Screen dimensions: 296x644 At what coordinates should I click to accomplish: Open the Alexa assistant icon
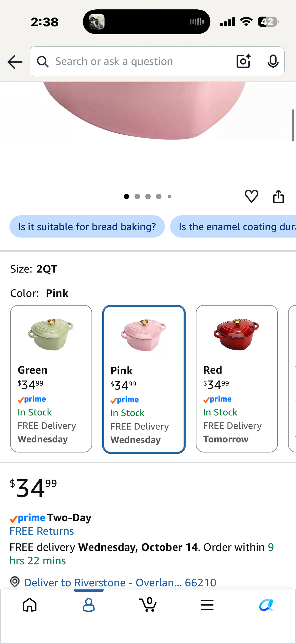266,605
